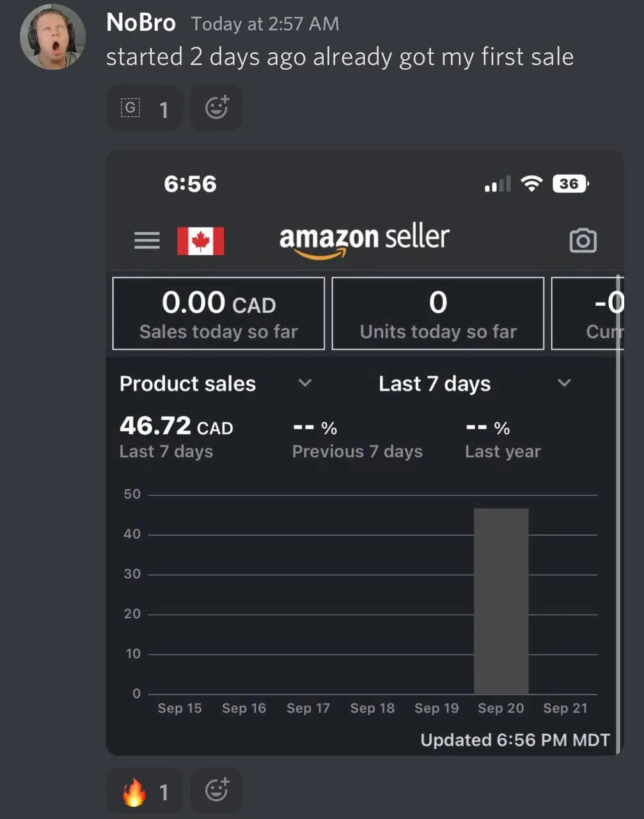Click the NoBro username
The image size is (644, 819).
(141, 23)
